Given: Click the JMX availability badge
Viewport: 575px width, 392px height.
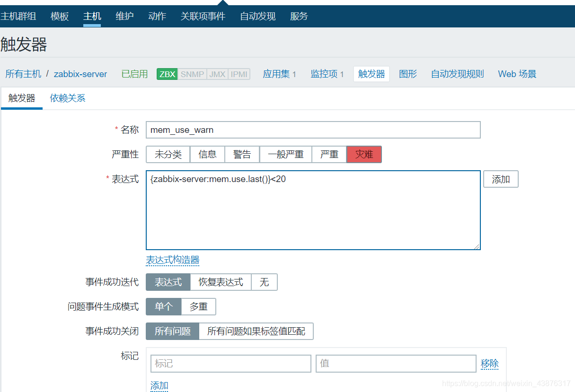Looking at the screenshot, I should tap(217, 74).
